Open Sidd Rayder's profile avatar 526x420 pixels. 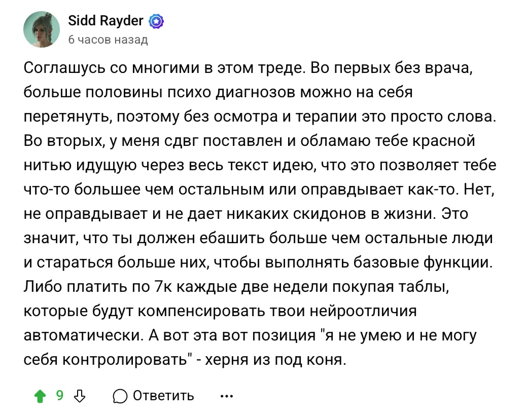(42, 30)
